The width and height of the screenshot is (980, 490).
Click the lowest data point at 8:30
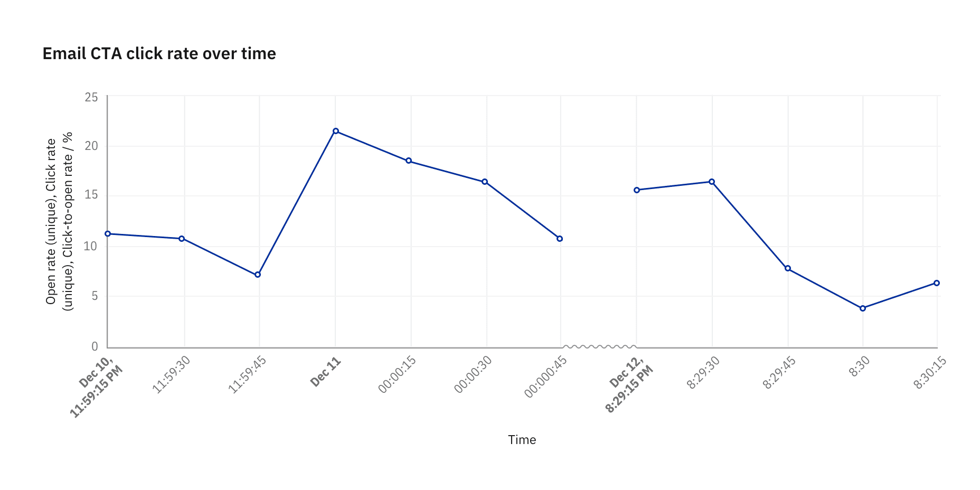863,308
